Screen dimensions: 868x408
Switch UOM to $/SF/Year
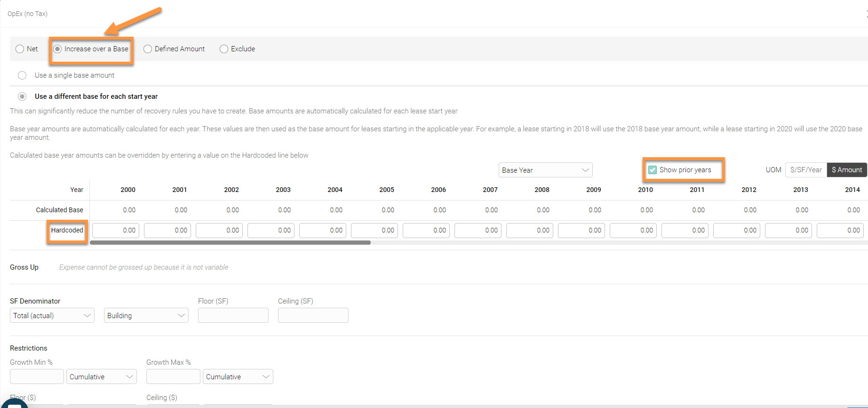(806, 170)
